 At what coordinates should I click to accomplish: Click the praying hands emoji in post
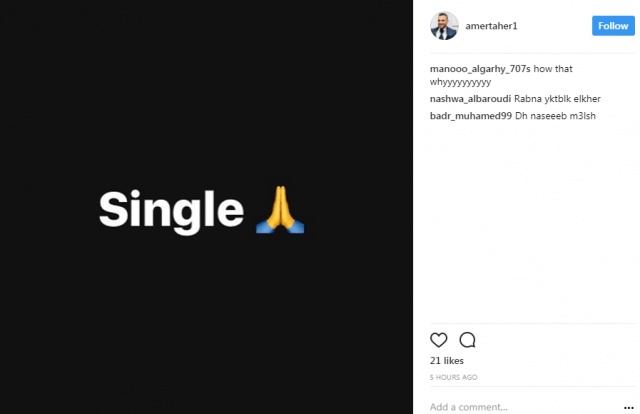point(280,209)
